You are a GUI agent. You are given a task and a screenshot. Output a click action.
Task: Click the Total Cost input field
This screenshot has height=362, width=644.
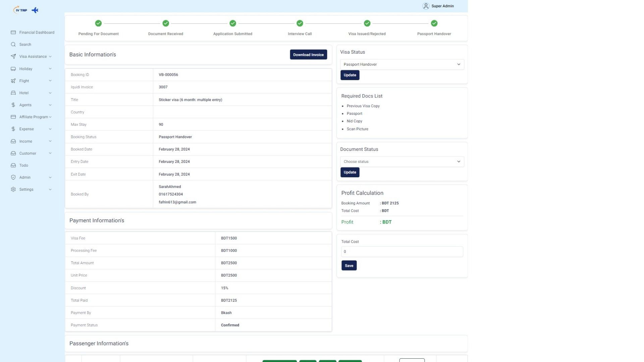tap(402, 252)
